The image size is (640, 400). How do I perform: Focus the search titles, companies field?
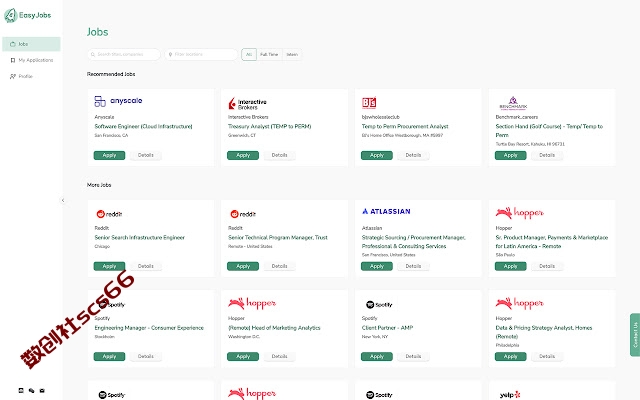(124, 54)
